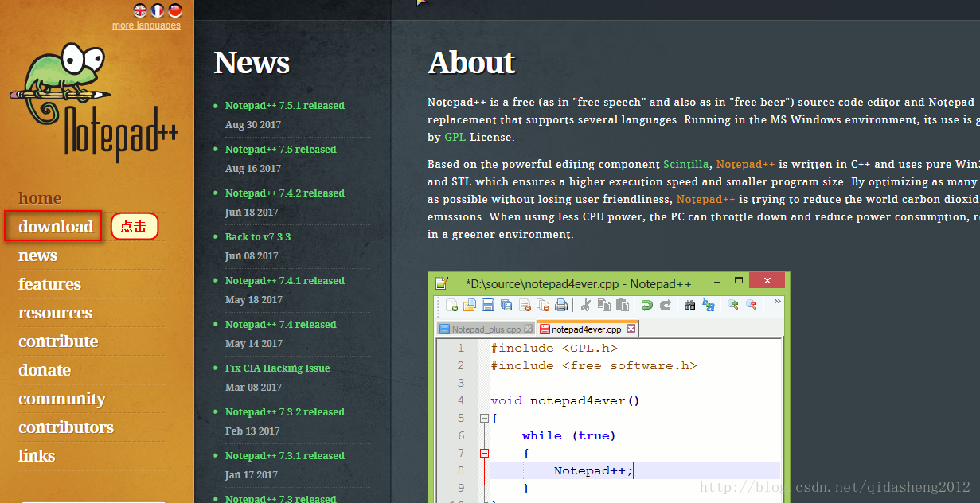Open the Notepad++ 7.5.1 released news
This screenshot has width=980, height=503.
click(285, 106)
